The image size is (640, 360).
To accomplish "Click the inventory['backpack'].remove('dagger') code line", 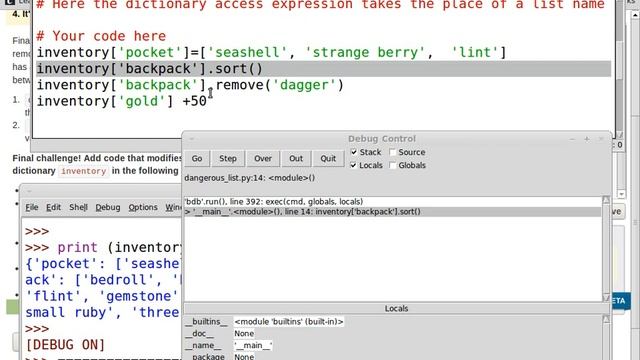I will pos(190,85).
